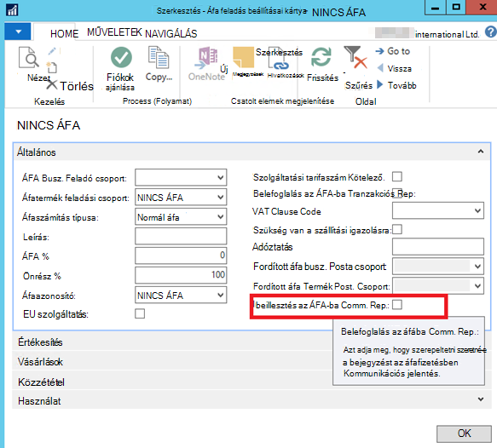497x448 pixels.
Task: Click the Önrész % input field
Action: pyautogui.click(x=181, y=275)
